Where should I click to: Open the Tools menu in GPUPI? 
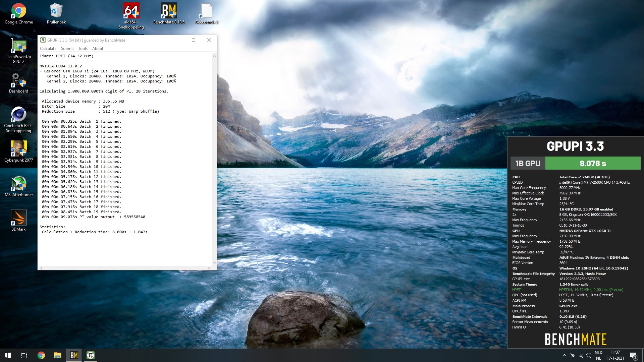point(83,48)
